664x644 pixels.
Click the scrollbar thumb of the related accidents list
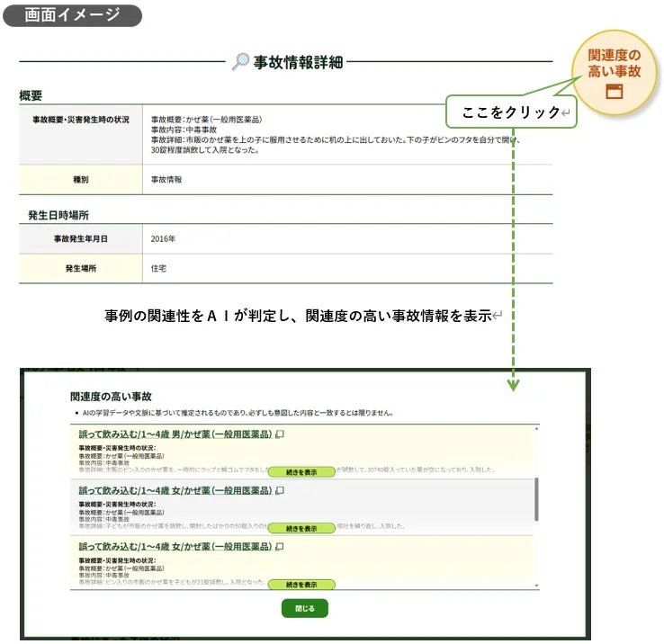(536, 499)
